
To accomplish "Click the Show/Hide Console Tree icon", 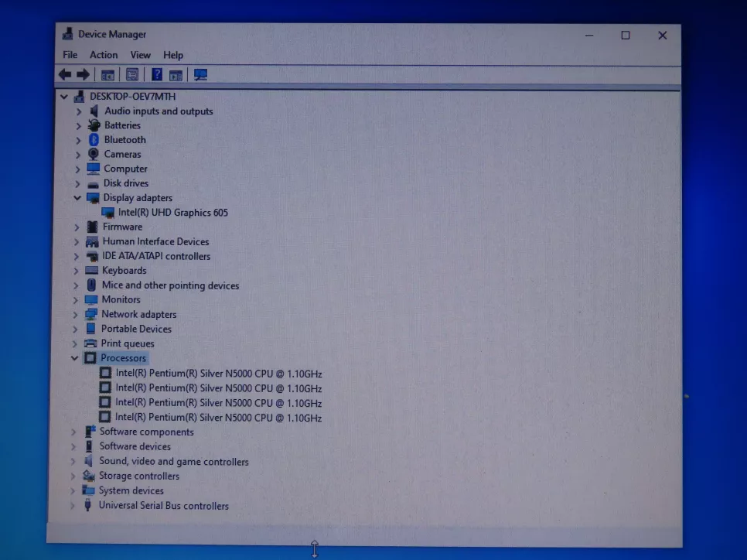I will [x=107, y=75].
